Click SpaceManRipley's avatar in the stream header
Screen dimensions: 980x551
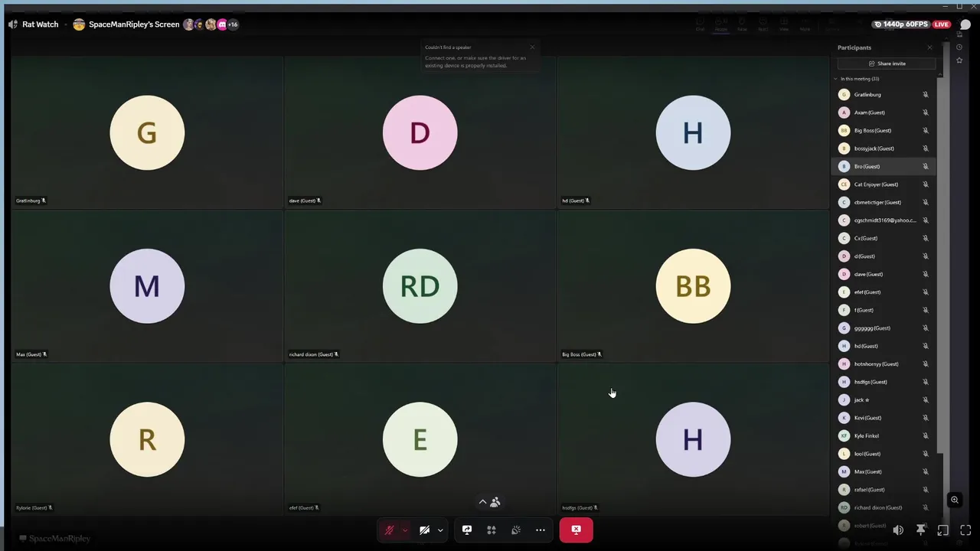pos(79,24)
